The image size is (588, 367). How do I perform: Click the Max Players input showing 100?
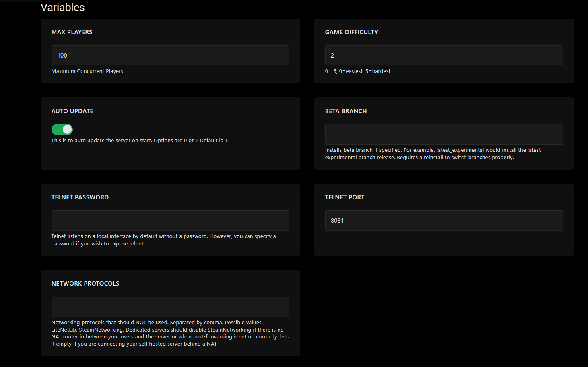click(x=170, y=55)
